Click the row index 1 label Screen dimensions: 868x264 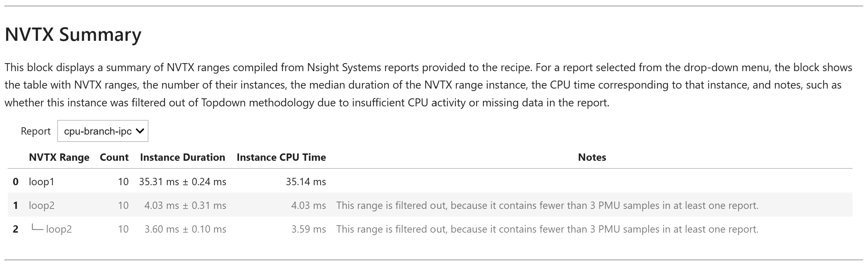tap(16, 205)
